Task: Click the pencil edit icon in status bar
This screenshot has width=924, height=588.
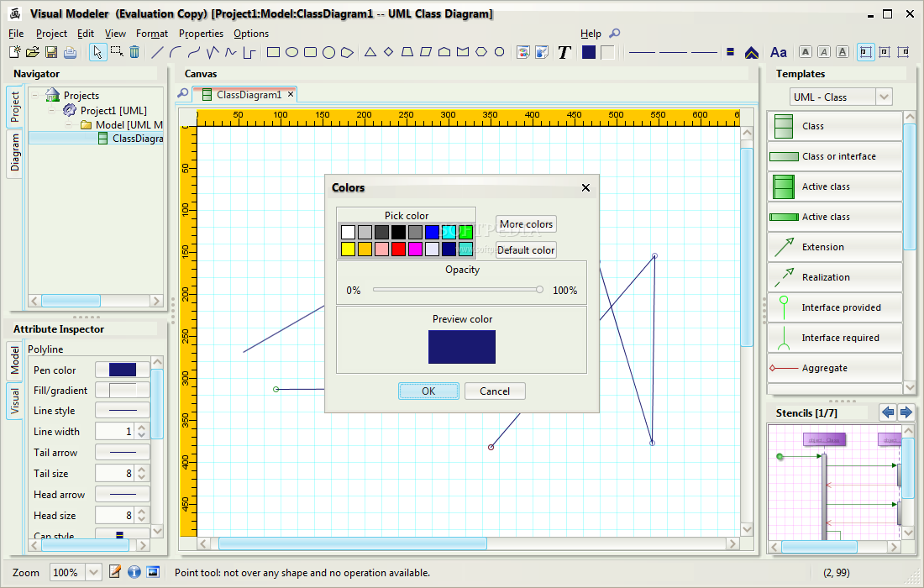Action: [115, 572]
